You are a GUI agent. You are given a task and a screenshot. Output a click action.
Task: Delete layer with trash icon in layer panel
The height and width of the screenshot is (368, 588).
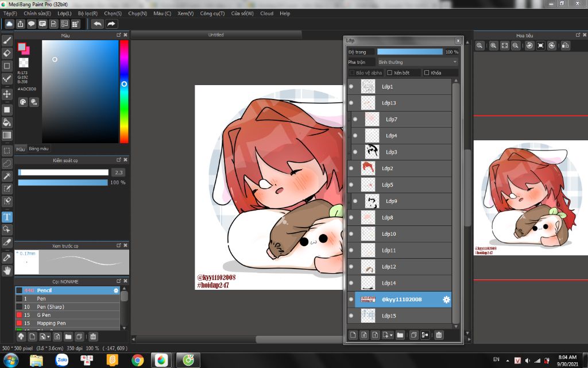439,335
